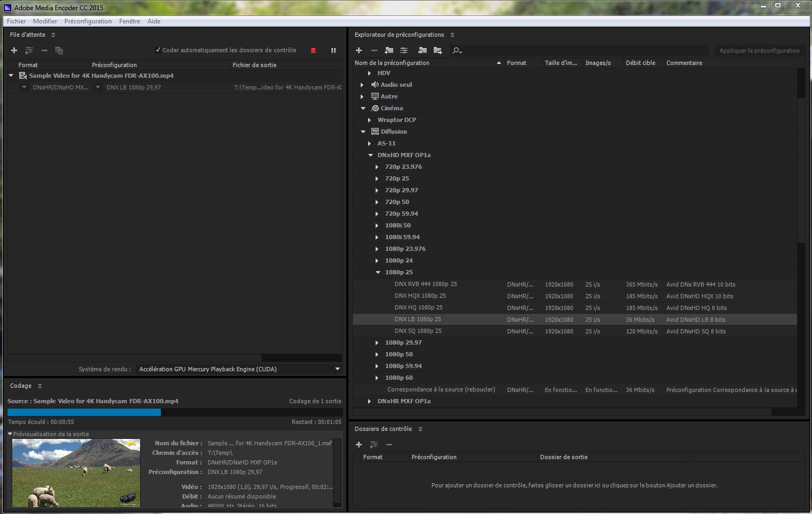
Task: Create new preset in preset browser
Action: (x=359, y=51)
